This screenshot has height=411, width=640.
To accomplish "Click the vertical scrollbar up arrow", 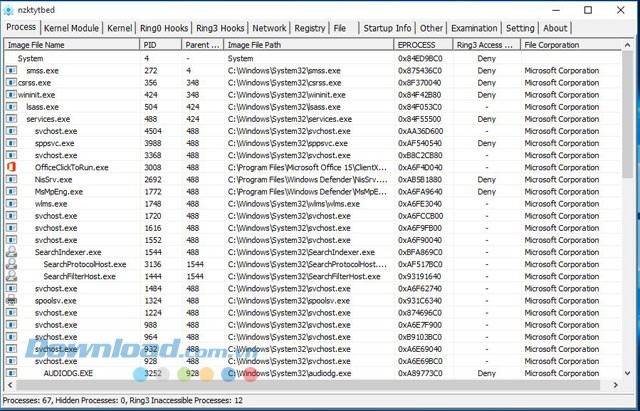I will (627, 45).
